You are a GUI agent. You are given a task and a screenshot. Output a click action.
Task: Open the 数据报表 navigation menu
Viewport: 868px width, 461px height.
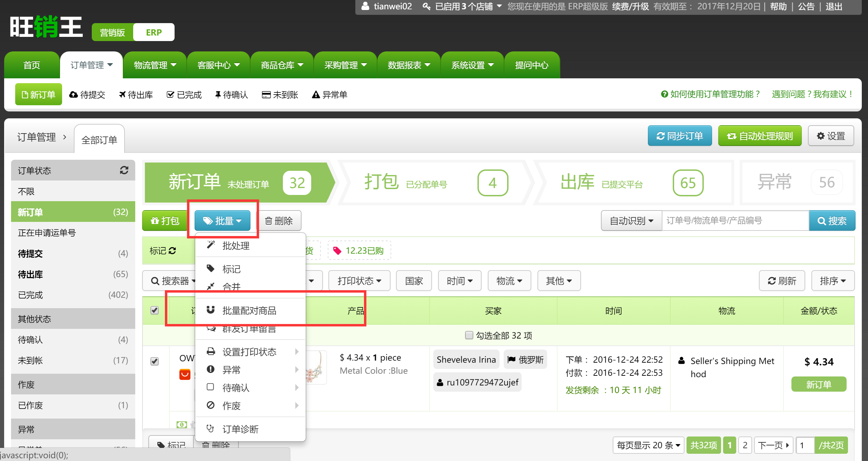(x=409, y=65)
